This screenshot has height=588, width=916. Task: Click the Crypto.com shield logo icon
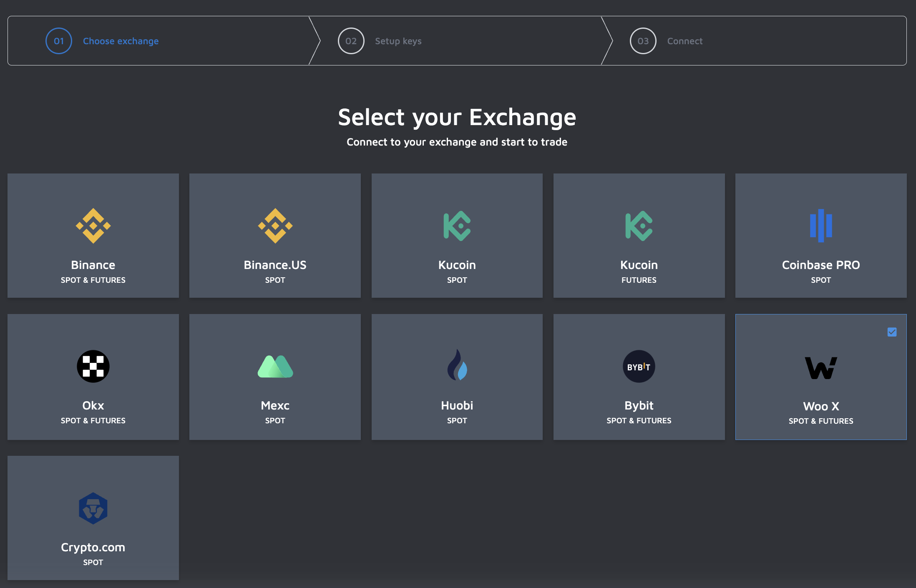[93, 508]
